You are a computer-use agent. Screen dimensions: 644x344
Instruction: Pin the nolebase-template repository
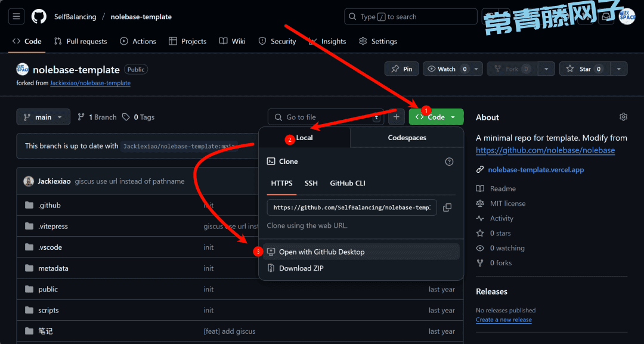(402, 69)
